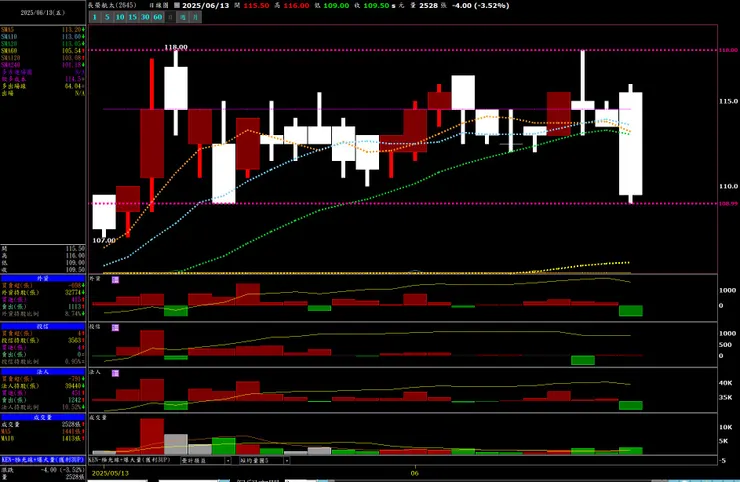Screen dimensions: 740x482
Task: Click the 成交量 2528 value row
Action: [43, 424]
